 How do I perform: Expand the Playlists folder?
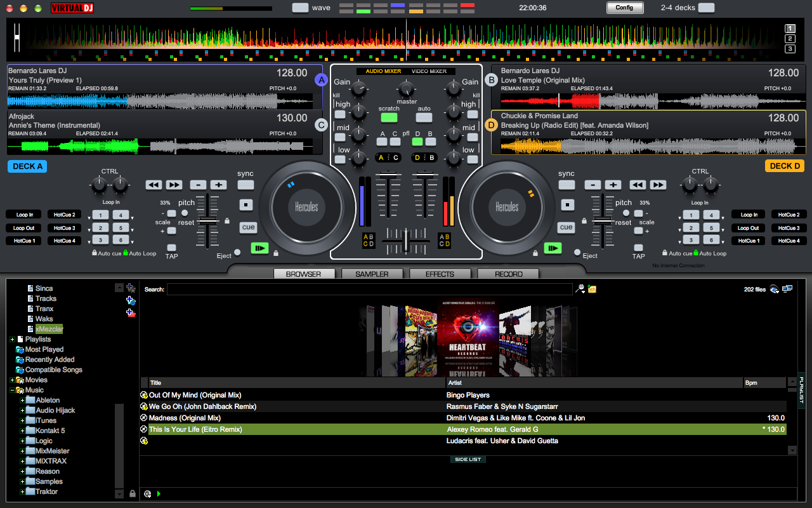click(x=12, y=340)
